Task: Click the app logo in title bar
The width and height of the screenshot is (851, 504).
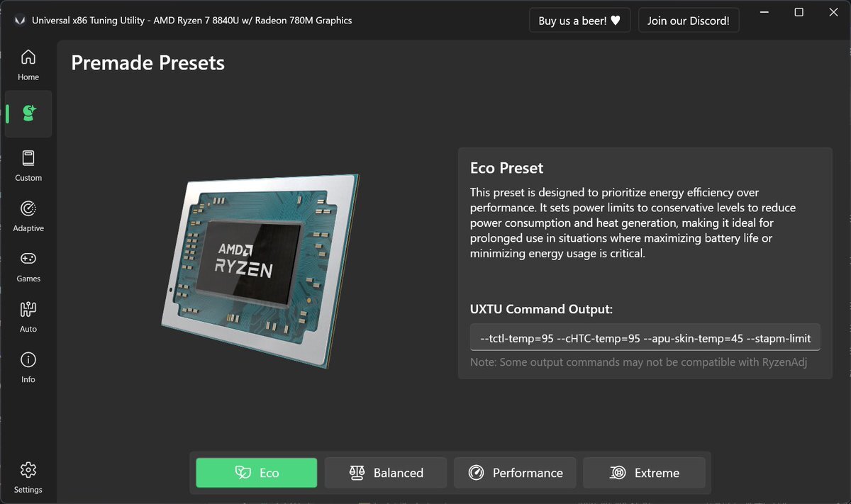Action: tap(18, 20)
